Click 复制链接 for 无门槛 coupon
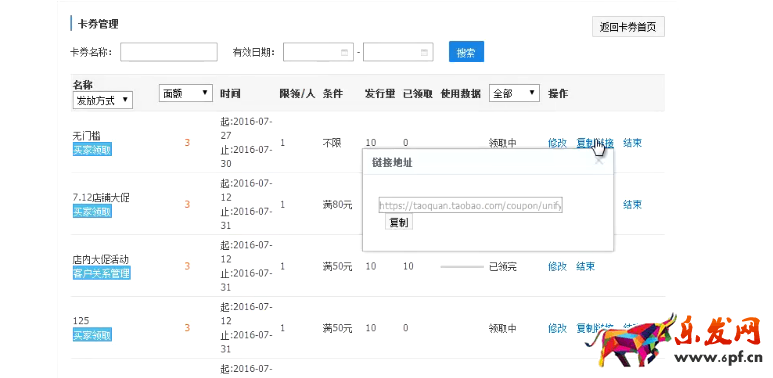Screen dimensions: 773x378 tap(595, 143)
